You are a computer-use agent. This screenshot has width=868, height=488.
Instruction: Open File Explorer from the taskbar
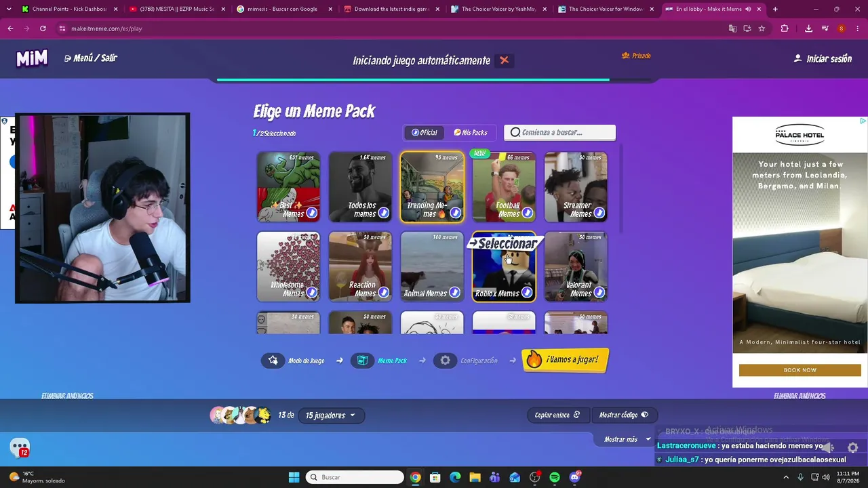coord(475,477)
